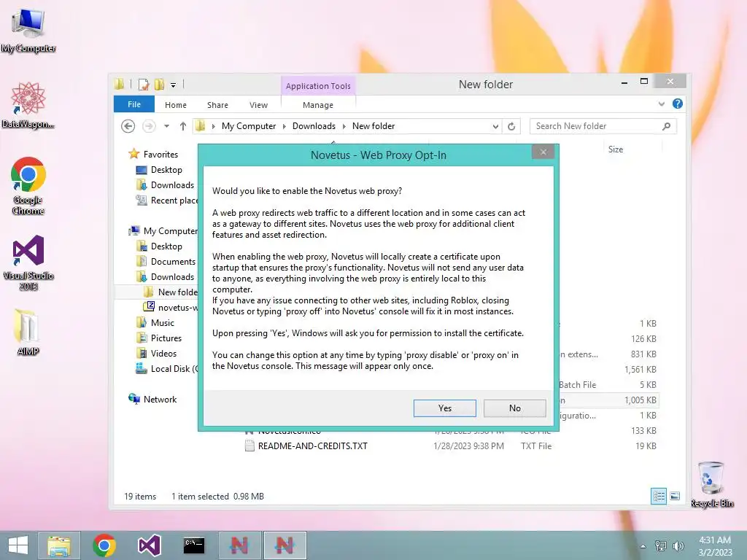Go up one folder level with up arrow
Viewport: 747px width, 560px height.
[183, 126]
